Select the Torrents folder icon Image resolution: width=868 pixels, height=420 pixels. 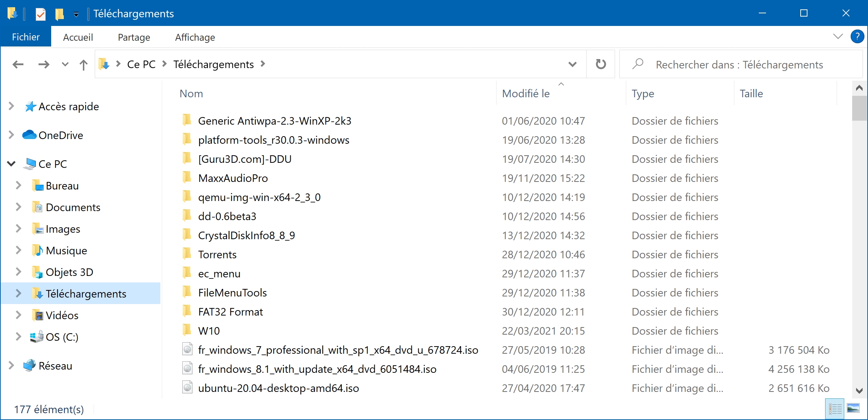pyautogui.click(x=187, y=254)
